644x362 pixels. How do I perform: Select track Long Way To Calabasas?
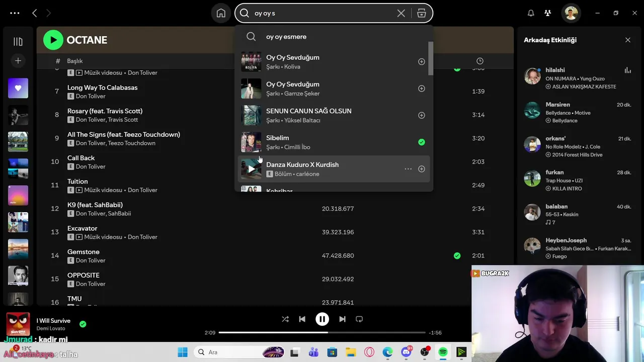(102, 87)
